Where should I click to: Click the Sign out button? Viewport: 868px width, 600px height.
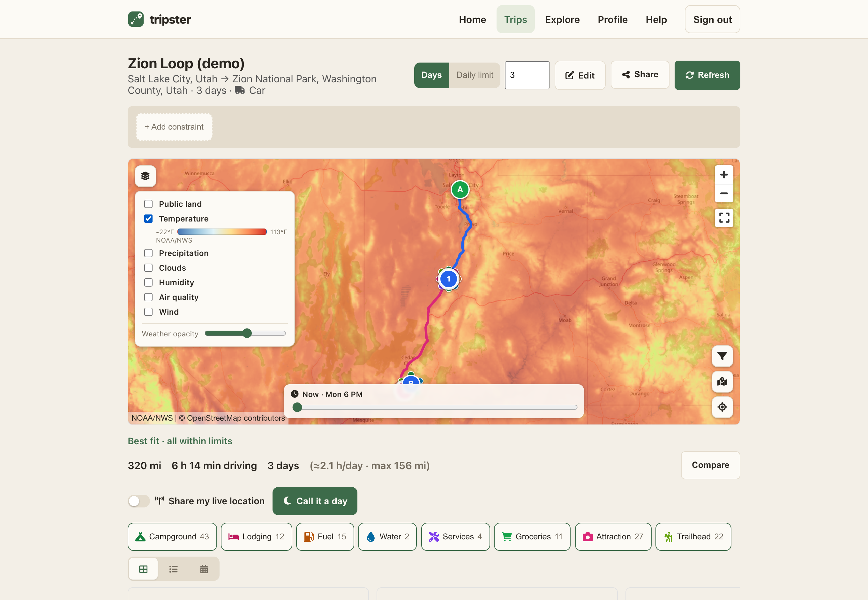coord(712,19)
